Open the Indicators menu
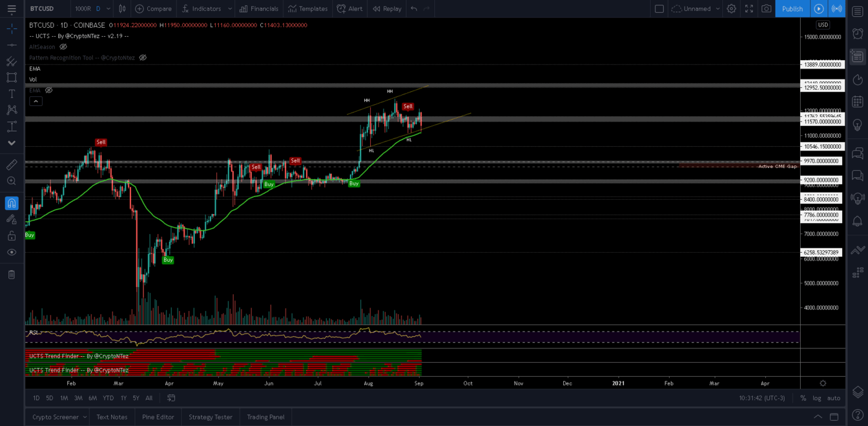Screen dimensions: 868x426 [x=205, y=8]
